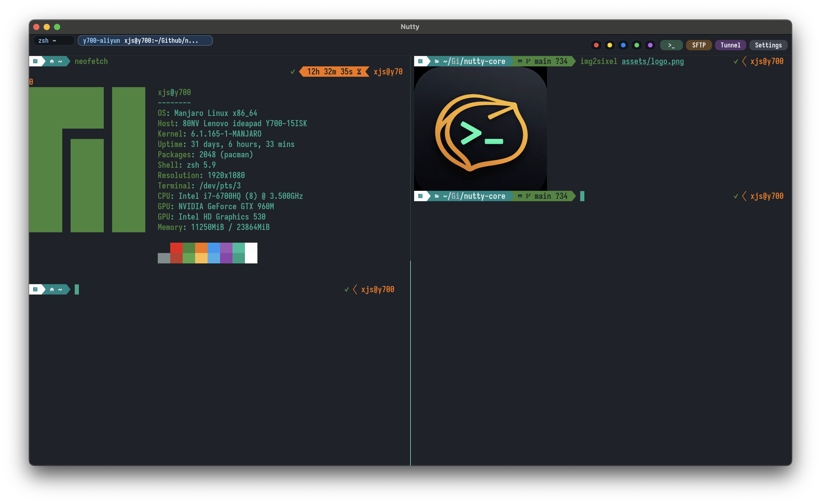Click the blue color dot in toolbar
This screenshot has width=821, height=504.
point(623,45)
